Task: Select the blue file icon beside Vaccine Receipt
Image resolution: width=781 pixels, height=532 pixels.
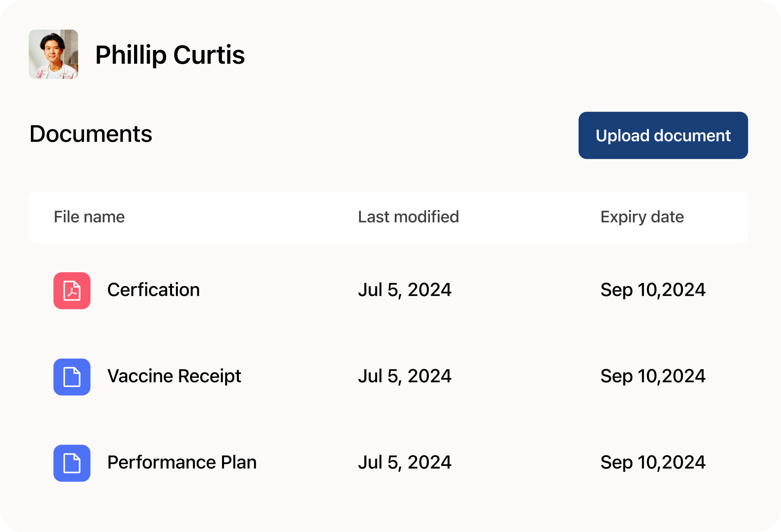Action: 72,377
